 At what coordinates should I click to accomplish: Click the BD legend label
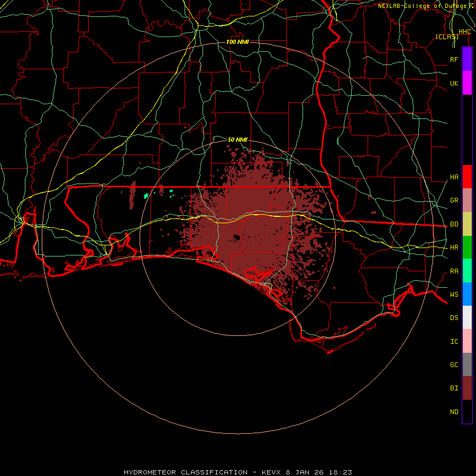[454, 224]
